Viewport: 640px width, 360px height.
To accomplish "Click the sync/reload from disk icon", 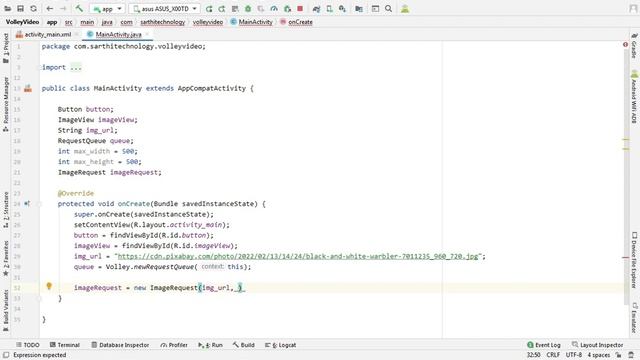I will pos(33,9).
